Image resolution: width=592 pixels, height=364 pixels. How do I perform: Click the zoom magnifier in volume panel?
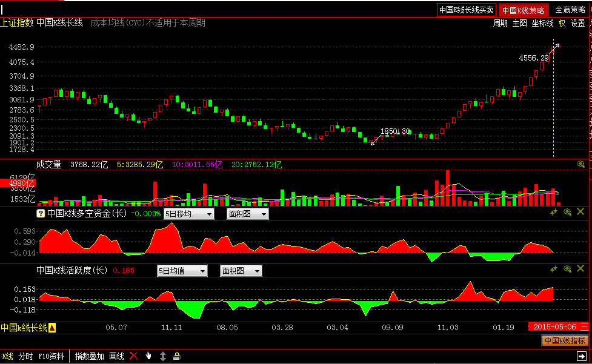point(580,164)
